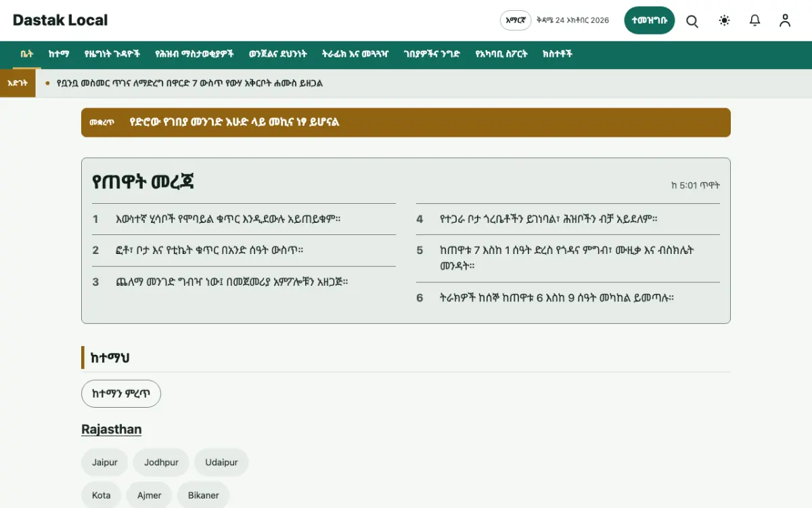
Task: Open the notifications bell
Action: pos(755,20)
